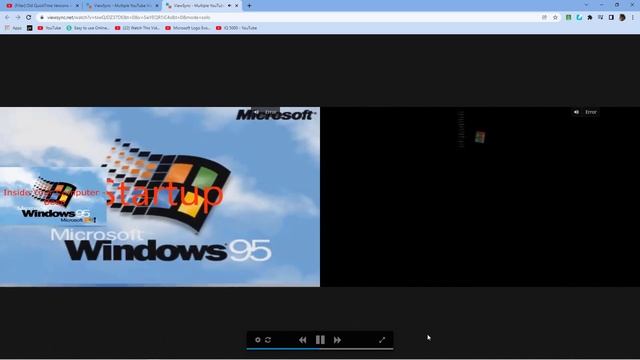Open the light-blue extension icon
The width and height of the screenshot is (640, 360).
pyautogui.click(x=579, y=18)
